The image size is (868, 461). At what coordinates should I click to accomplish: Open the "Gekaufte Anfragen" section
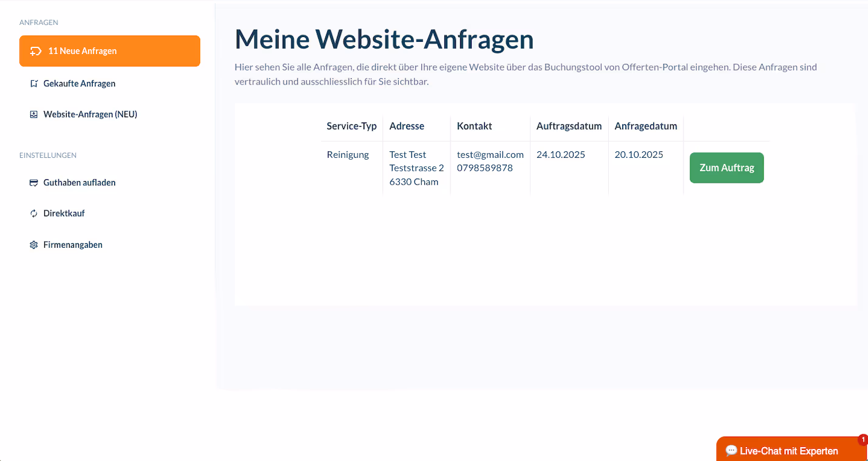click(x=81, y=83)
